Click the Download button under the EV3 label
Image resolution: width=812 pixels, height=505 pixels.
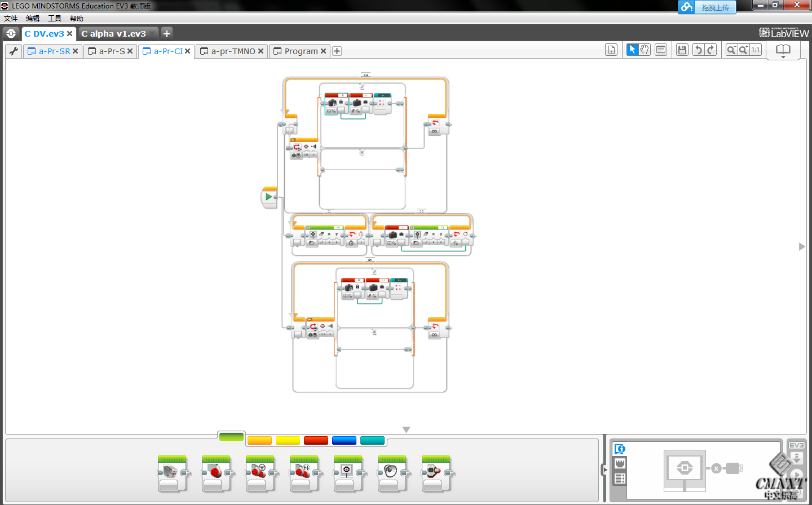coord(796,458)
